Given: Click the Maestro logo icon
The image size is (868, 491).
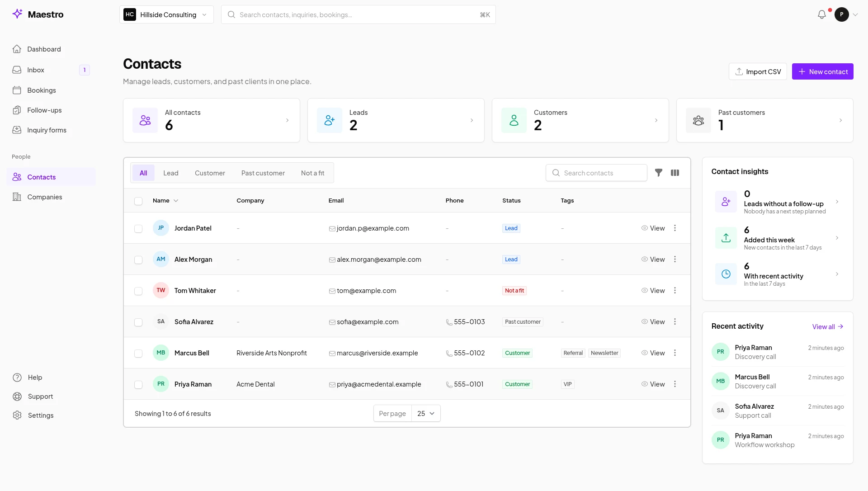Looking at the screenshot, I should coord(17,14).
